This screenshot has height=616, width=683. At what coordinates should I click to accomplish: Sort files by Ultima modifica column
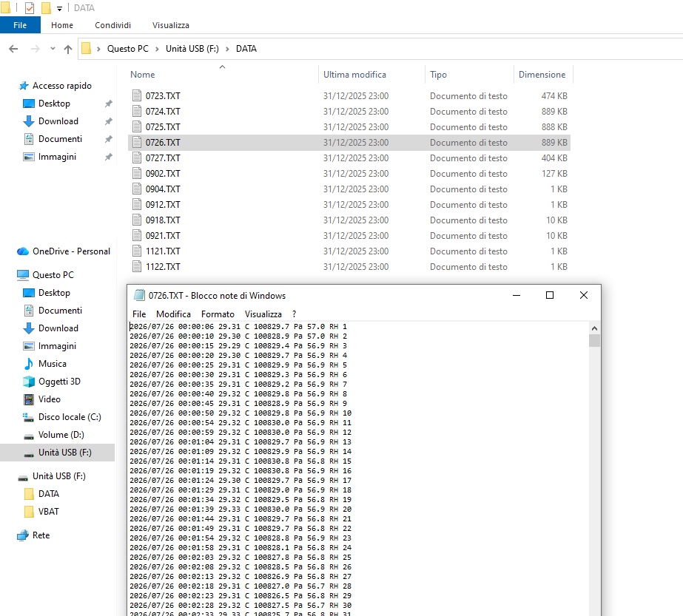click(x=354, y=75)
